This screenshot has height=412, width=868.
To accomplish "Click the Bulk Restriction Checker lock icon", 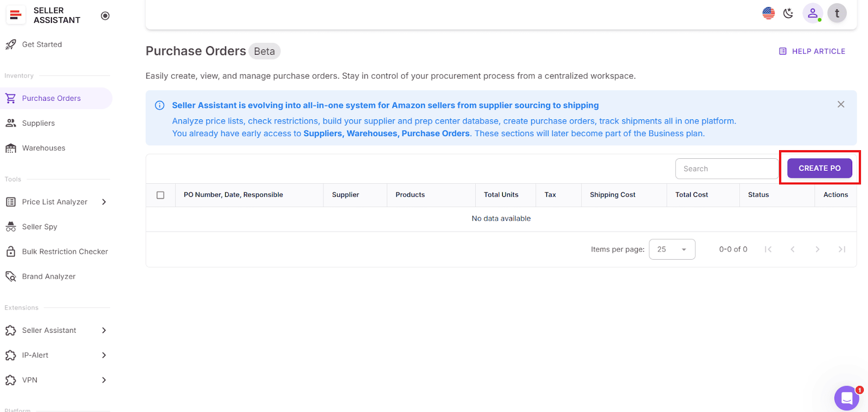I will [11, 252].
